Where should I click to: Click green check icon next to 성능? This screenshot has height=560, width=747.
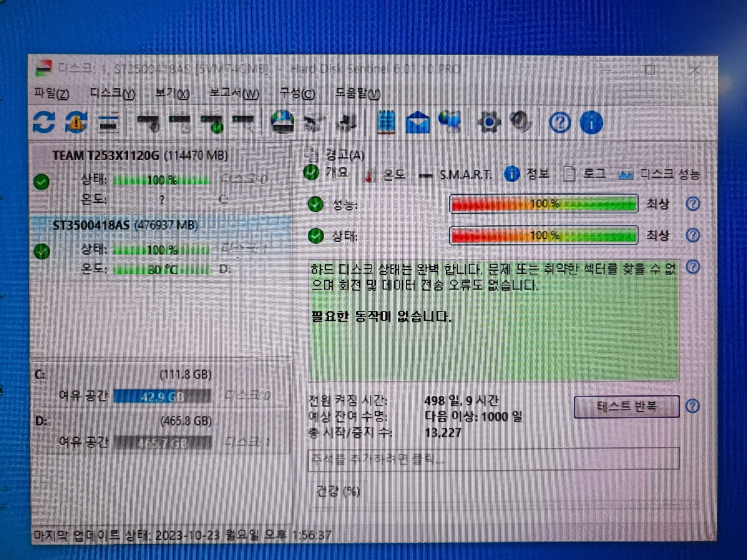point(315,204)
